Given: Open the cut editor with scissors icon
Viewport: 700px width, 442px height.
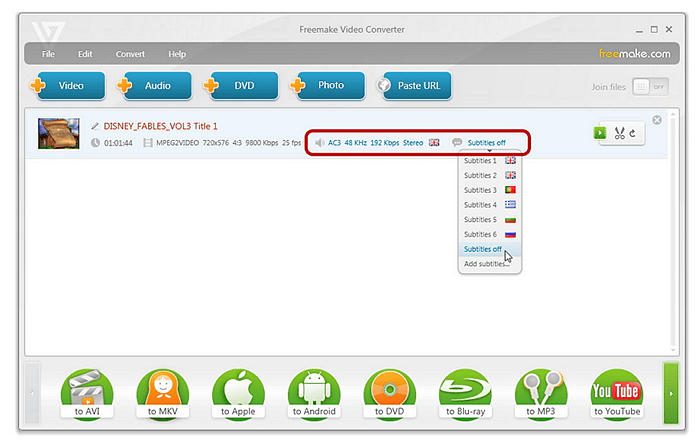Looking at the screenshot, I should pyautogui.click(x=619, y=133).
